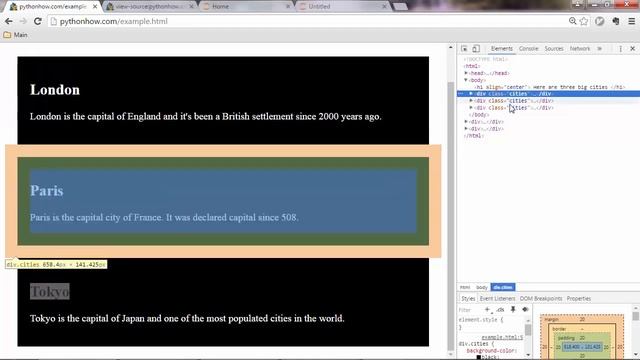Click the London heading on the page

point(55,90)
